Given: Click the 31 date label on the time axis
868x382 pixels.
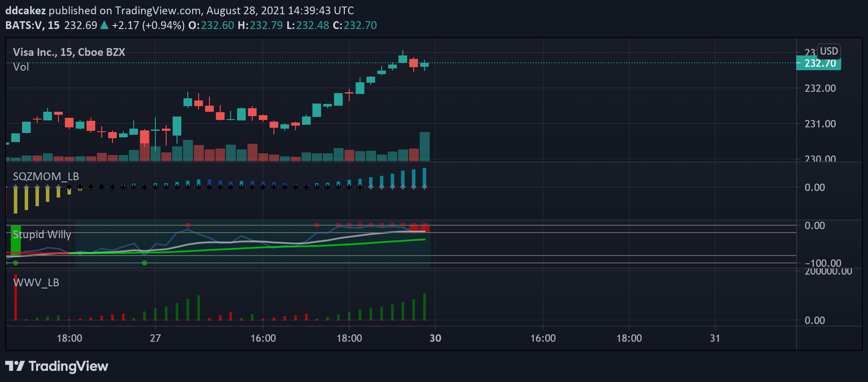Looking at the screenshot, I should (715, 338).
